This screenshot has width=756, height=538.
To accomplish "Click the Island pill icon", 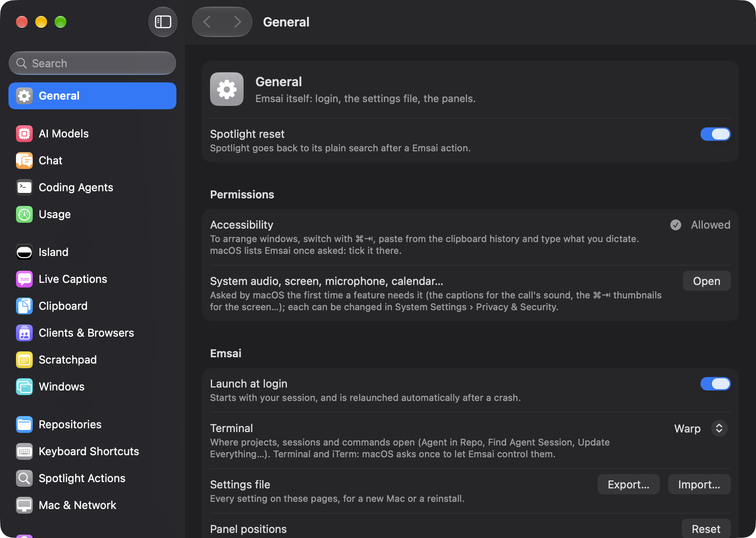I will tap(24, 252).
